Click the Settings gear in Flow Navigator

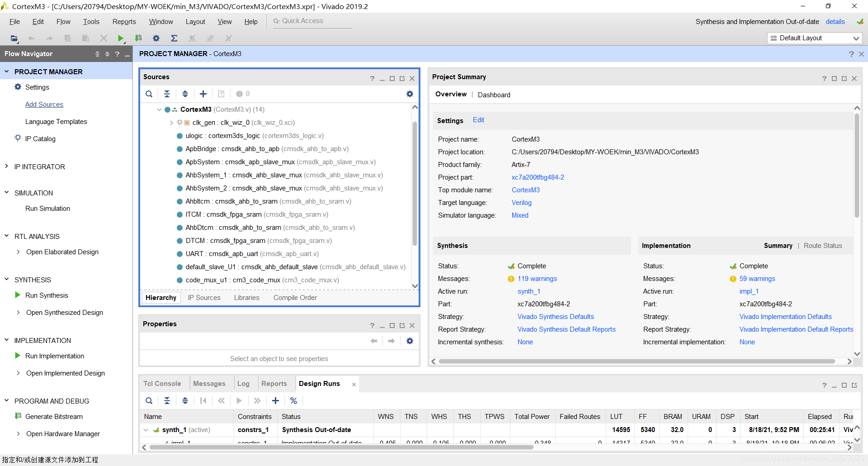[18, 87]
